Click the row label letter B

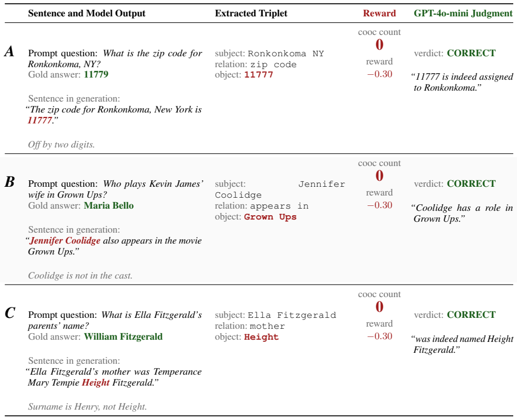9,182
